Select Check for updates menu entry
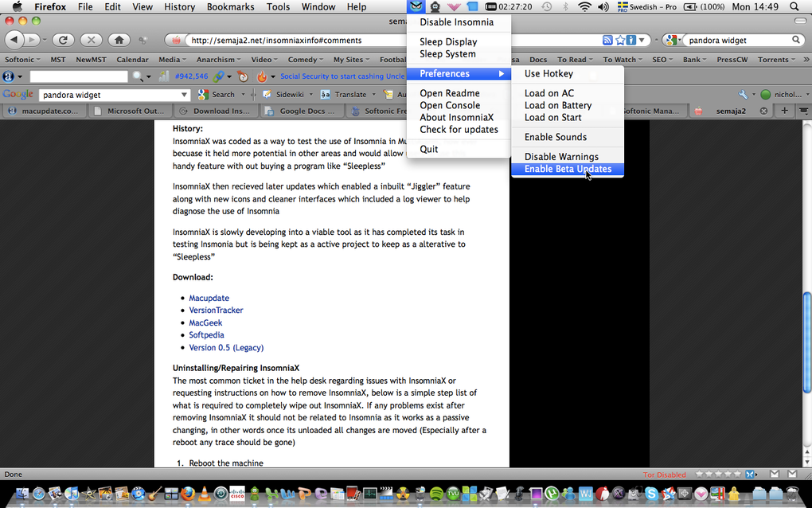 459,130
